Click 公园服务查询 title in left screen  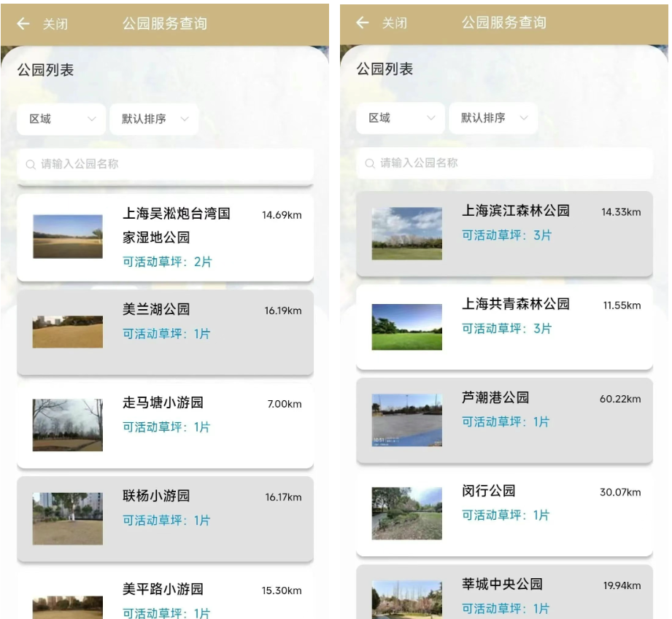click(165, 23)
